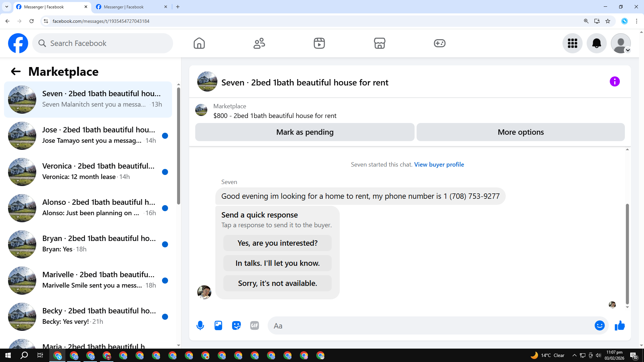Image resolution: width=644 pixels, height=362 pixels.
Task: Expand the account profile menu arrow
Action: pos(628,50)
